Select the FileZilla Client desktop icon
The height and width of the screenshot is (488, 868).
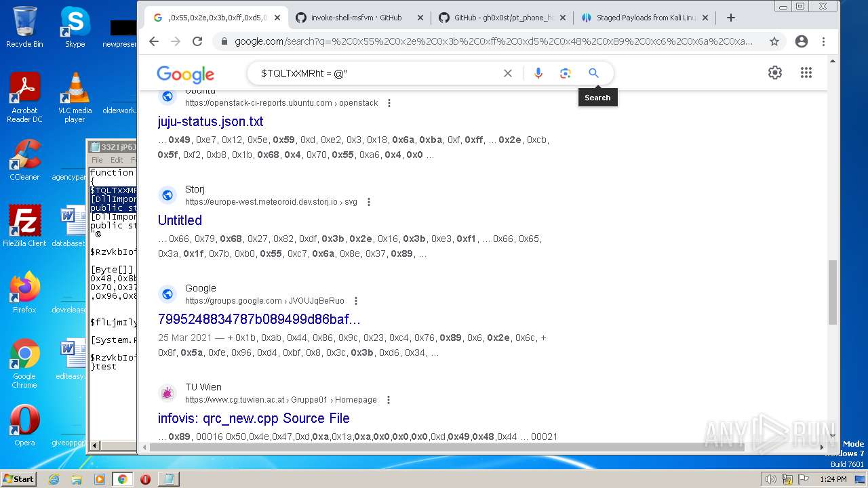[x=24, y=226]
